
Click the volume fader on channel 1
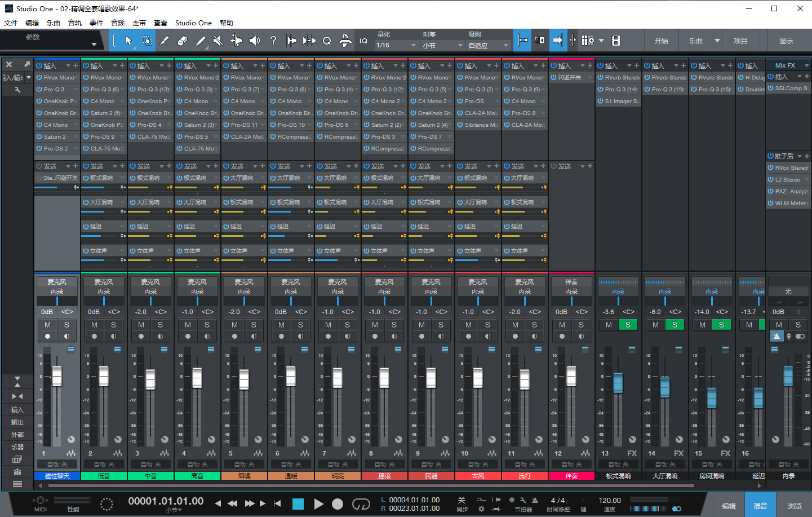click(56, 377)
